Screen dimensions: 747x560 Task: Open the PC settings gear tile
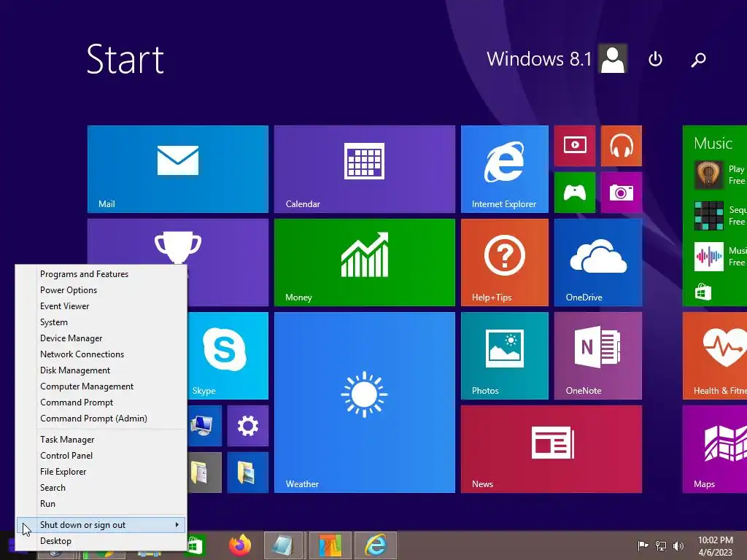tap(248, 426)
